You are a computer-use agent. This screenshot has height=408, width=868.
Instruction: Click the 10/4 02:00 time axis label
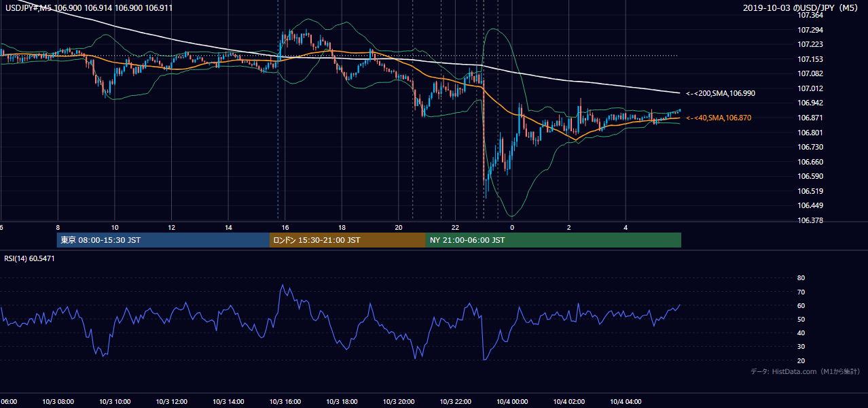tap(569, 402)
